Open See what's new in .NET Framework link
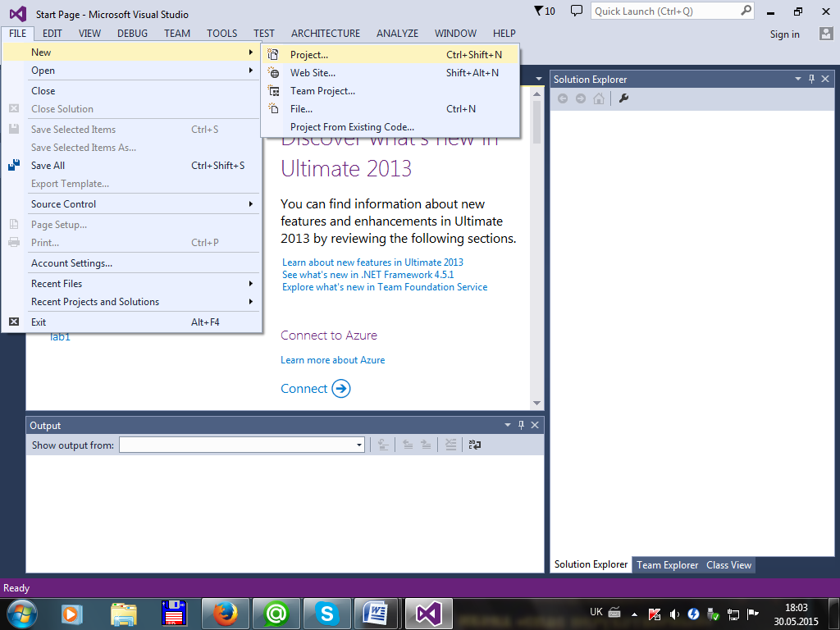 [x=367, y=274]
